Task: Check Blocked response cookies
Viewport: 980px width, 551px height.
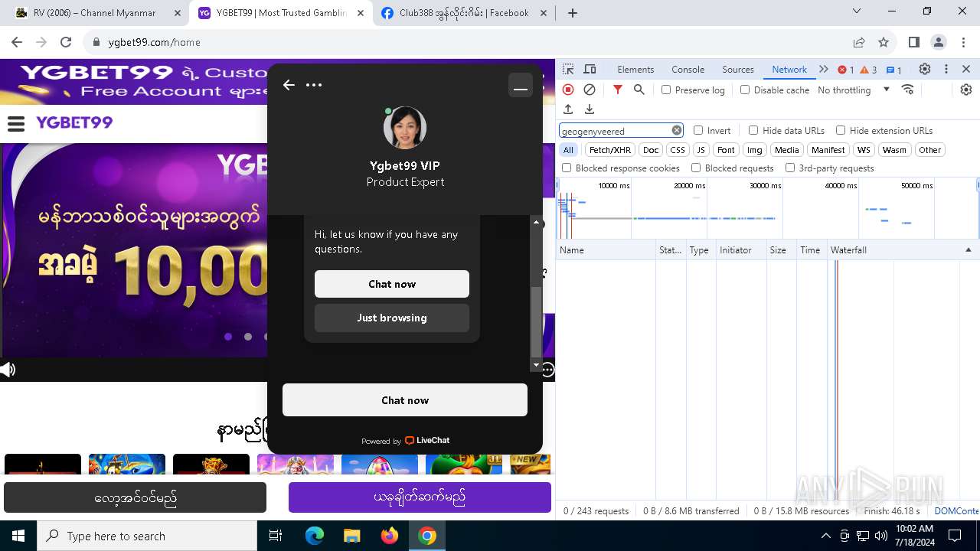Action: coord(567,168)
